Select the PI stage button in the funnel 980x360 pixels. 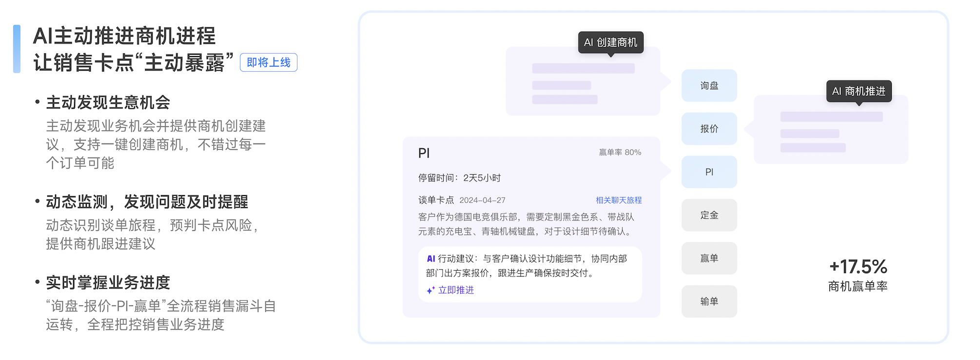point(709,172)
